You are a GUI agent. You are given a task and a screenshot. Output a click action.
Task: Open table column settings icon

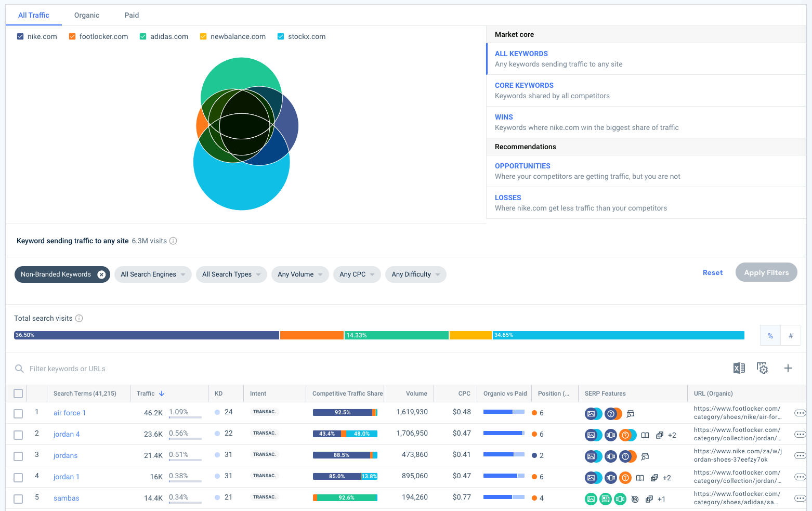click(x=762, y=368)
